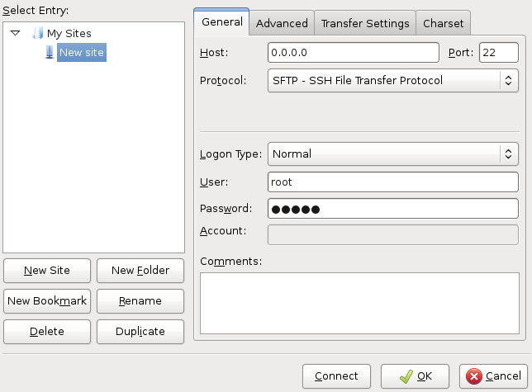This screenshot has width=532, height=392.
Task: Click the Password: label
Action: (226, 208)
